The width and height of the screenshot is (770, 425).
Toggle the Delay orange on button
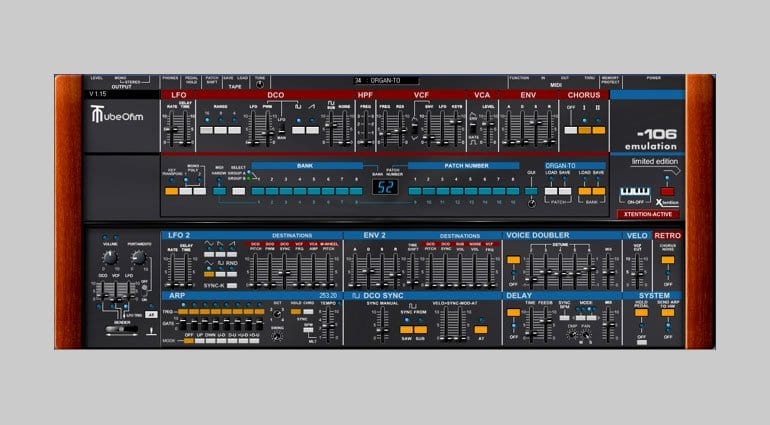click(514, 312)
